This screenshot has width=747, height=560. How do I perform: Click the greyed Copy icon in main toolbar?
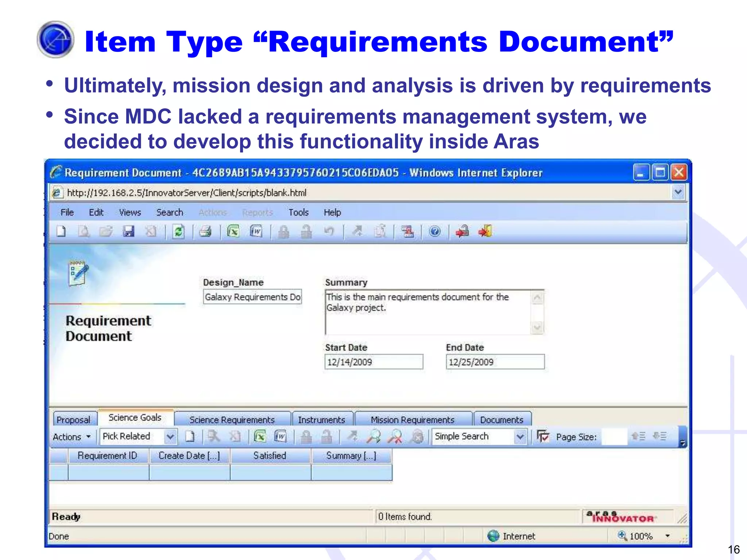click(x=380, y=232)
